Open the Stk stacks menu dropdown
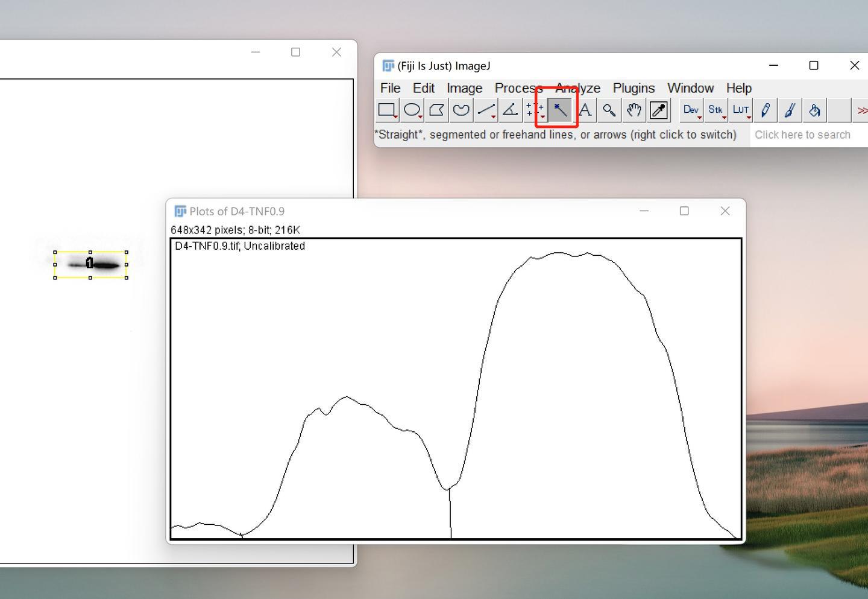This screenshot has width=868, height=599. coord(715,110)
